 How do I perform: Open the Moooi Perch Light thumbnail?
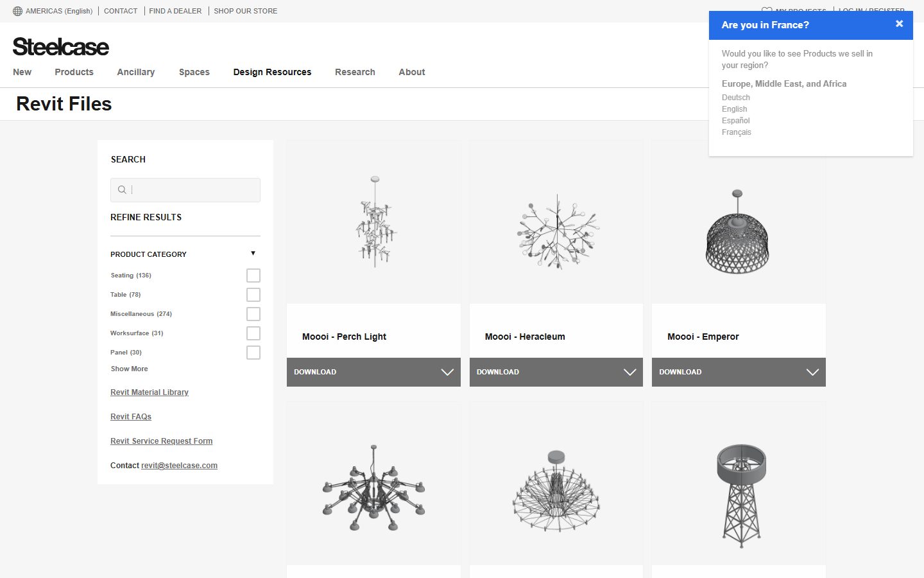pos(373,222)
